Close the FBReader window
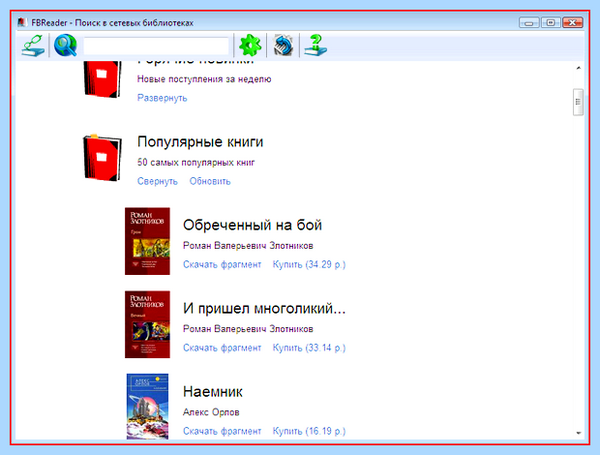This screenshot has height=455, width=600. [x=572, y=23]
